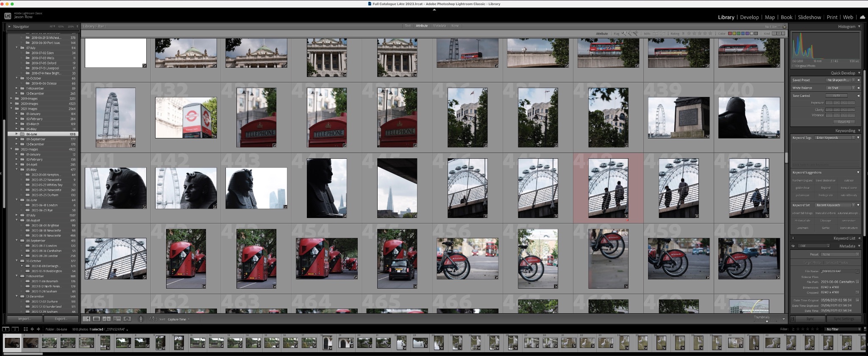The width and height of the screenshot is (868, 356).
Task: Open the Saved Preset dropdown
Action: (x=840, y=80)
